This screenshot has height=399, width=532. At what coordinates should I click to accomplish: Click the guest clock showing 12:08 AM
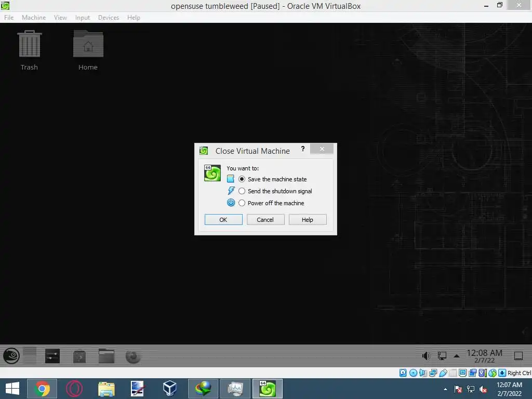[485, 356]
